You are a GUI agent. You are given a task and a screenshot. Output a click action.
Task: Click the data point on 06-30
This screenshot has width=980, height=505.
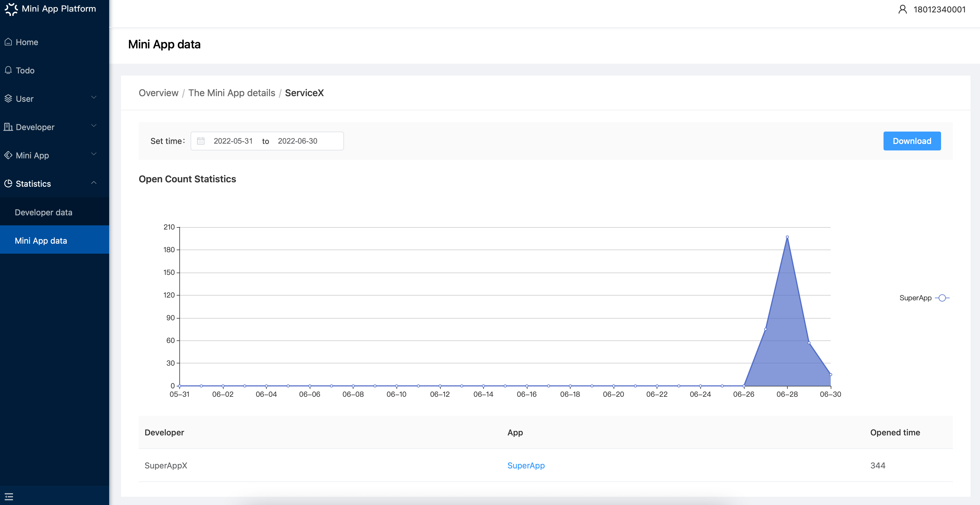(x=830, y=375)
